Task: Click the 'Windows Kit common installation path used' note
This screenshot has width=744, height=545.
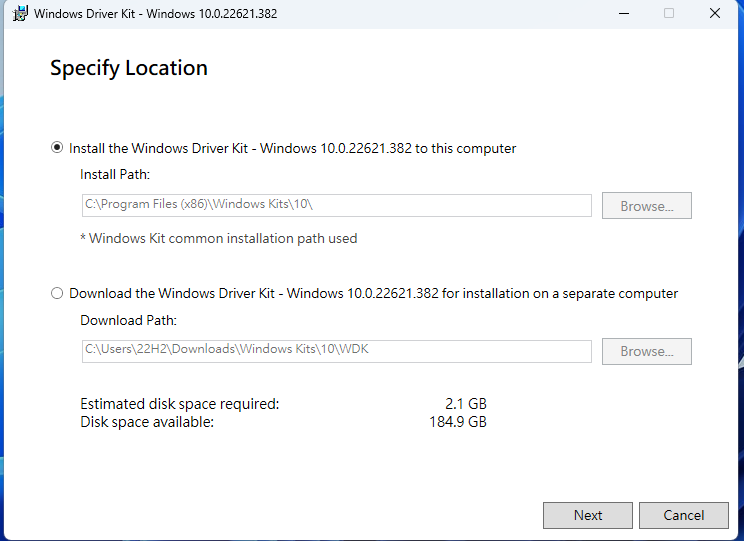Action: (219, 239)
